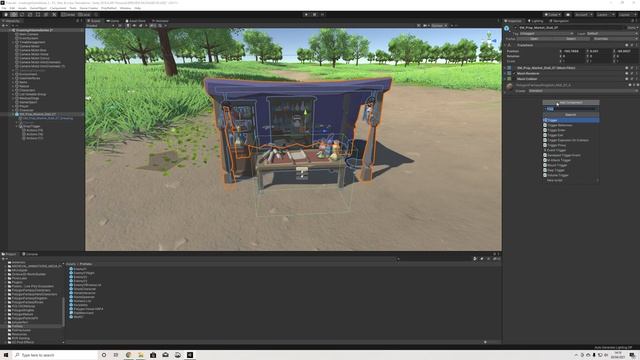Screen dimensions: 640x360
Task: Toggle the Mesh Renderer enabled checkbox
Action: 514,73
